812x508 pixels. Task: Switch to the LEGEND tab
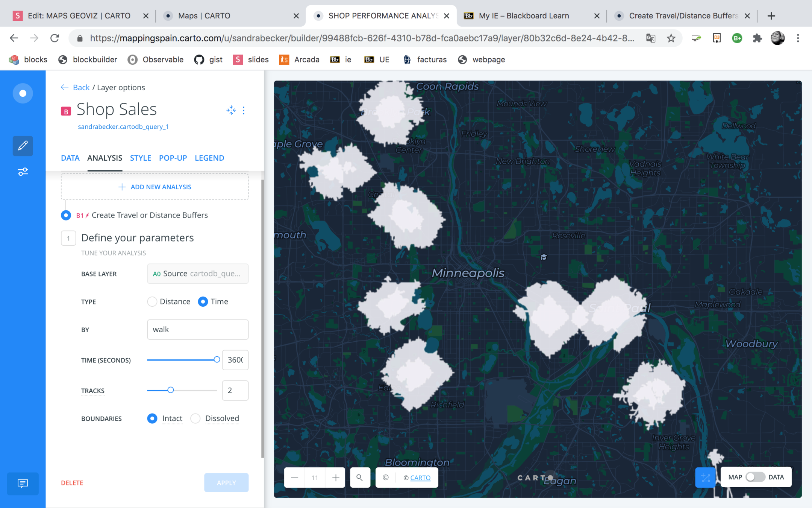click(209, 158)
